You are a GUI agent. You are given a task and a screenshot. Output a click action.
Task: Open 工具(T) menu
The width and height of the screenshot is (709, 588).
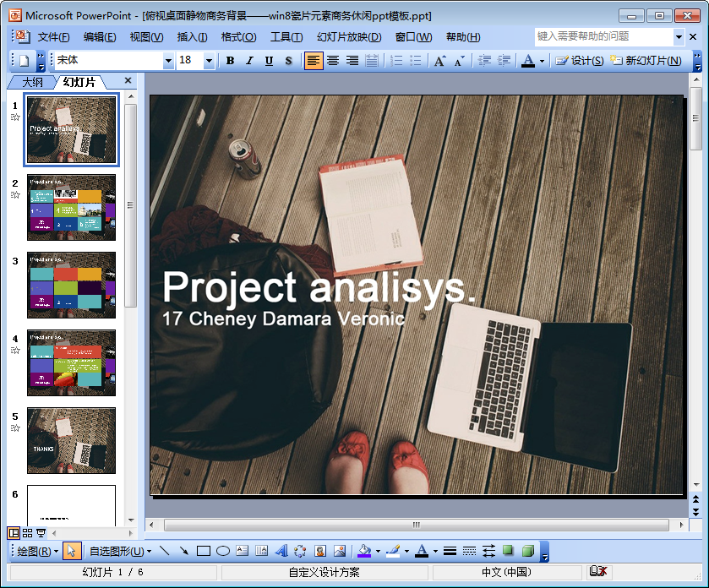[x=286, y=37]
